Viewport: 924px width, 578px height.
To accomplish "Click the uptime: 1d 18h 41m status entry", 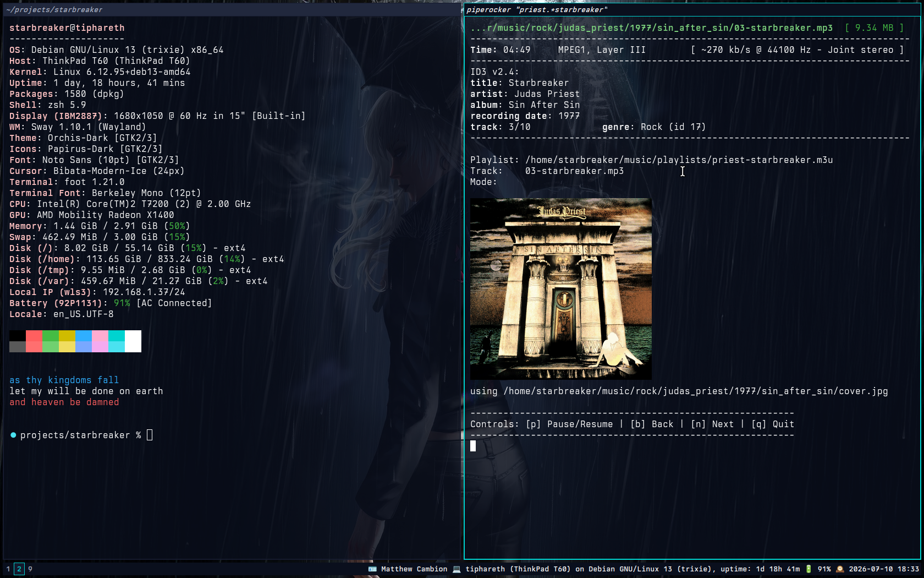I will pyautogui.click(x=760, y=569).
